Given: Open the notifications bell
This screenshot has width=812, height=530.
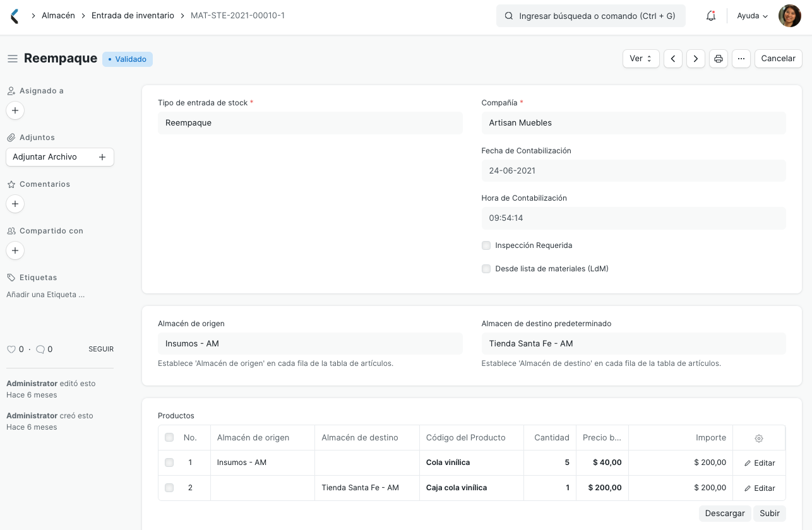Looking at the screenshot, I should coord(711,16).
